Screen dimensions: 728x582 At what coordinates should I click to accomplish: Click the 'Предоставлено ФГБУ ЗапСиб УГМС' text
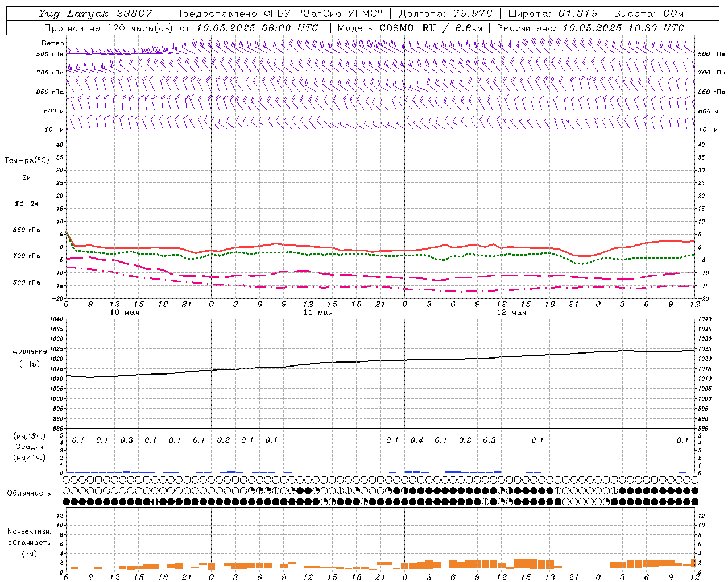click(279, 14)
